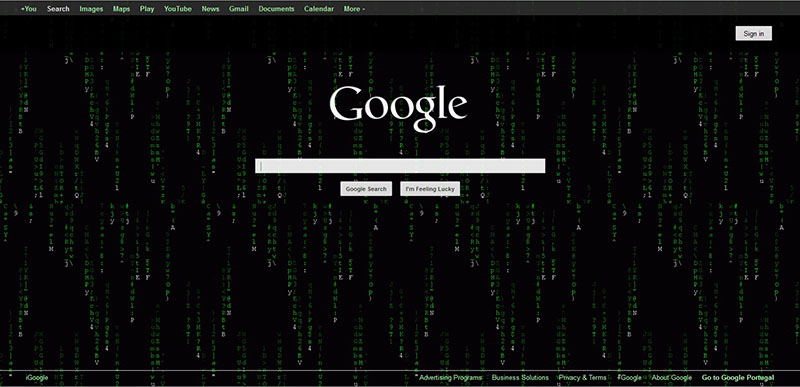
Task: Open Calendar from the top bar
Action: click(x=319, y=9)
